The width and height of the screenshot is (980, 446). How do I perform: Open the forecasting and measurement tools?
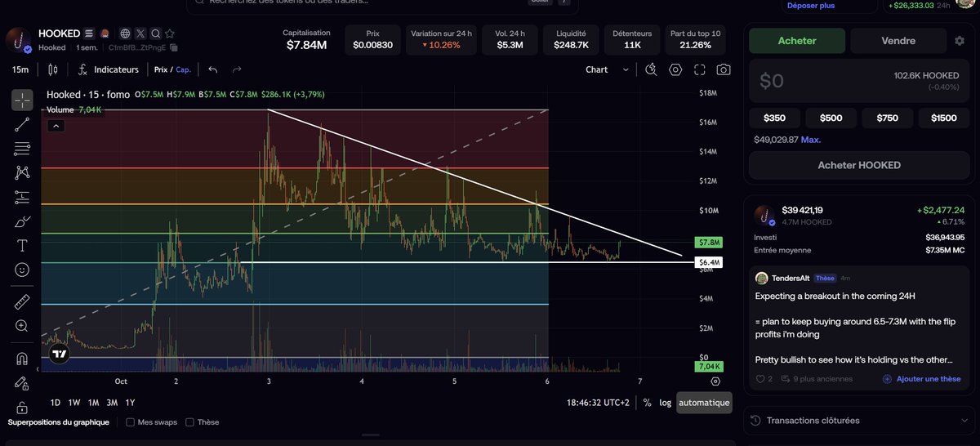22,197
